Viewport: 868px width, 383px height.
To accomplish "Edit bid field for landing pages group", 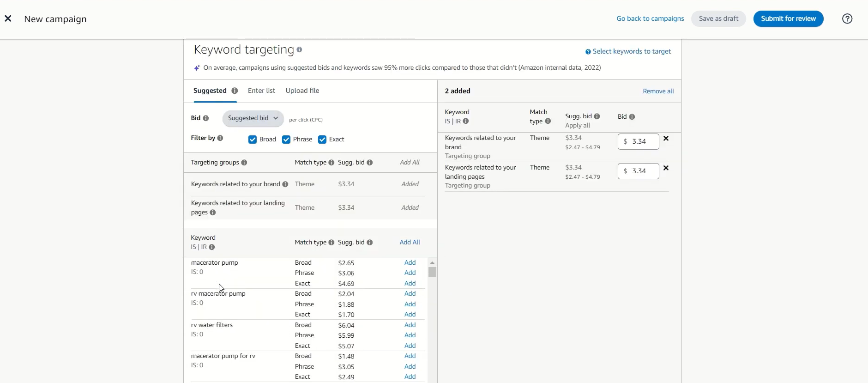I will click(639, 171).
